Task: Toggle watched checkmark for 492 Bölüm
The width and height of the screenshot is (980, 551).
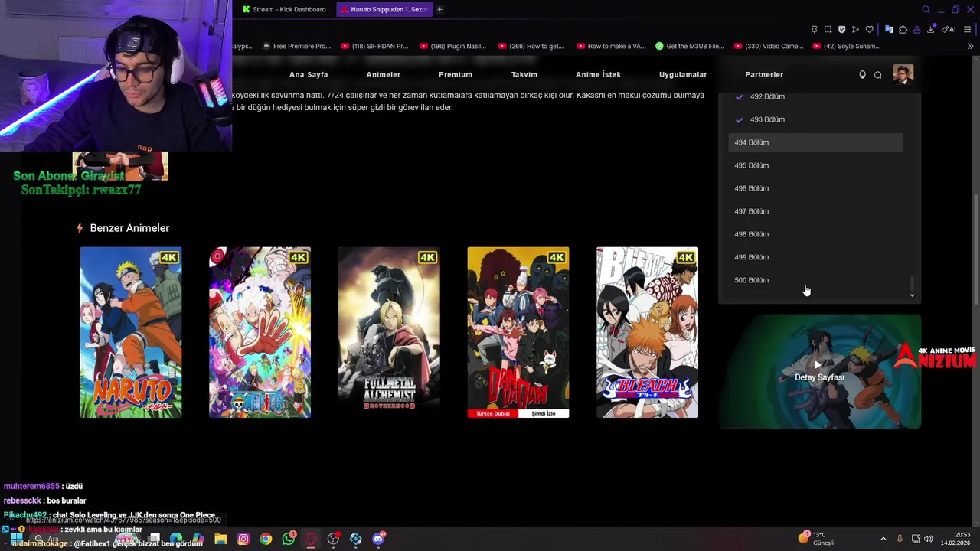Action: coord(739,96)
